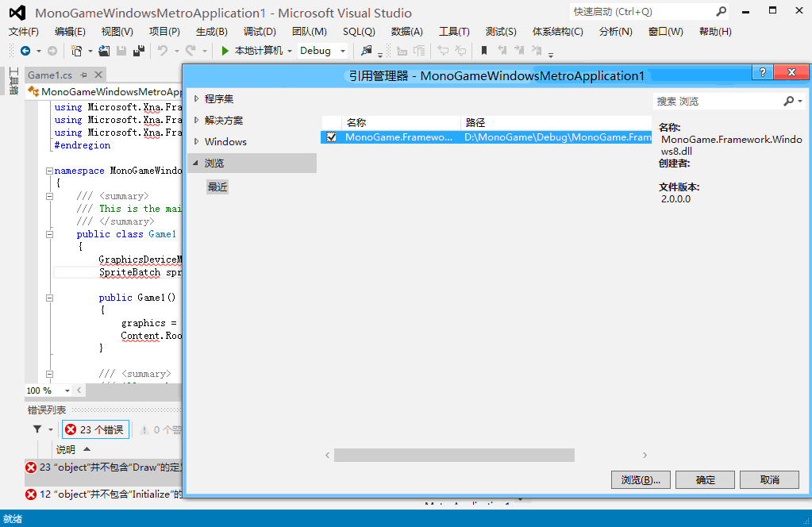Click the search magnifier in reference manager
This screenshot has width=812, height=527.
[x=789, y=101]
